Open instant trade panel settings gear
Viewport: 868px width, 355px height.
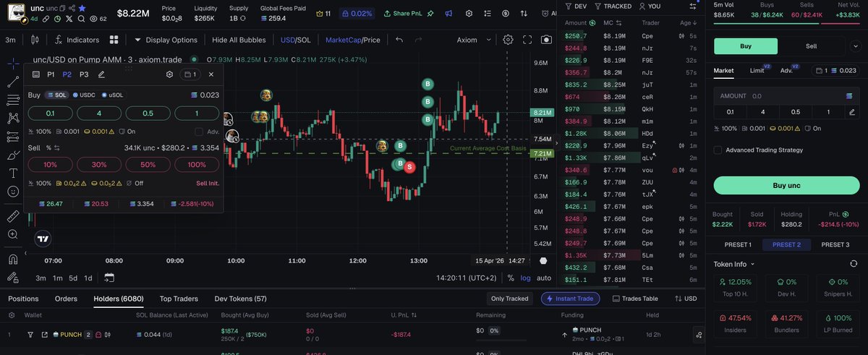[169, 74]
